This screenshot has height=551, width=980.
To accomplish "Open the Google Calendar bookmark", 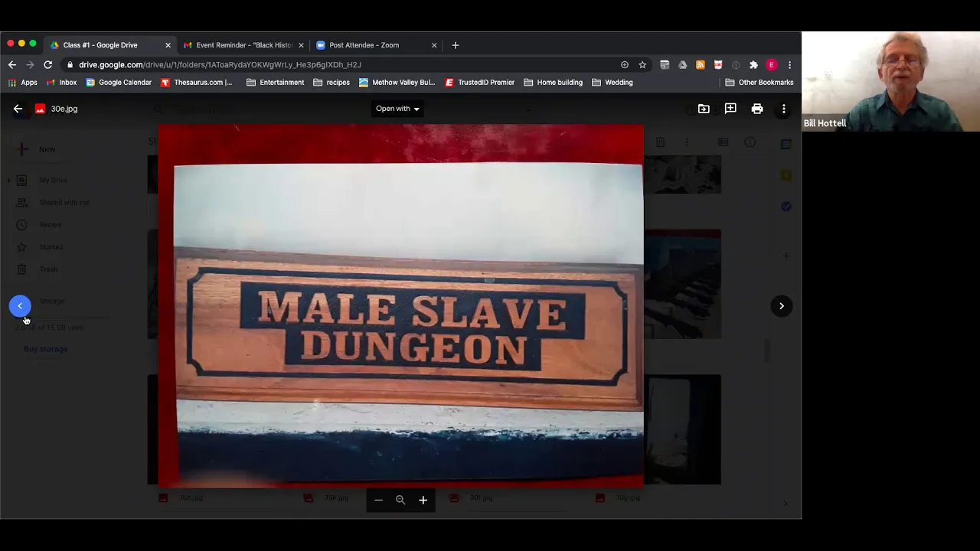I will pyautogui.click(x=118, y=83).
